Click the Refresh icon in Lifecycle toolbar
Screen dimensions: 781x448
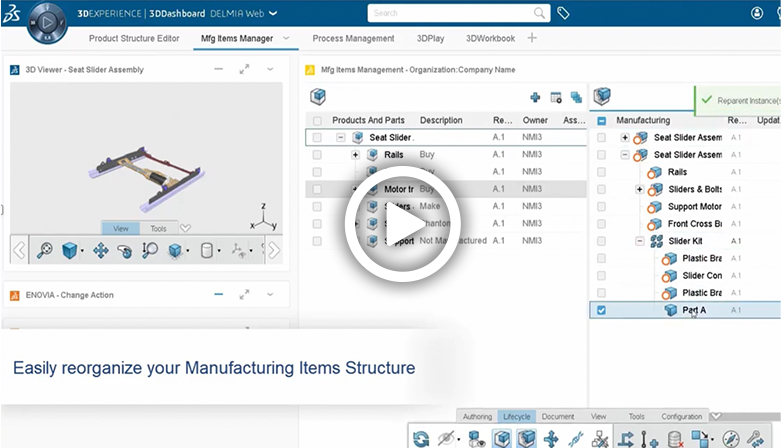point(421,439)
